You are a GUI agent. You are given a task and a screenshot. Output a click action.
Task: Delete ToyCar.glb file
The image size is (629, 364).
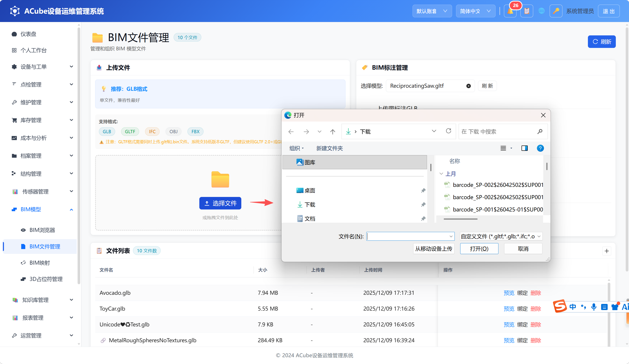(x=536, y=309)
